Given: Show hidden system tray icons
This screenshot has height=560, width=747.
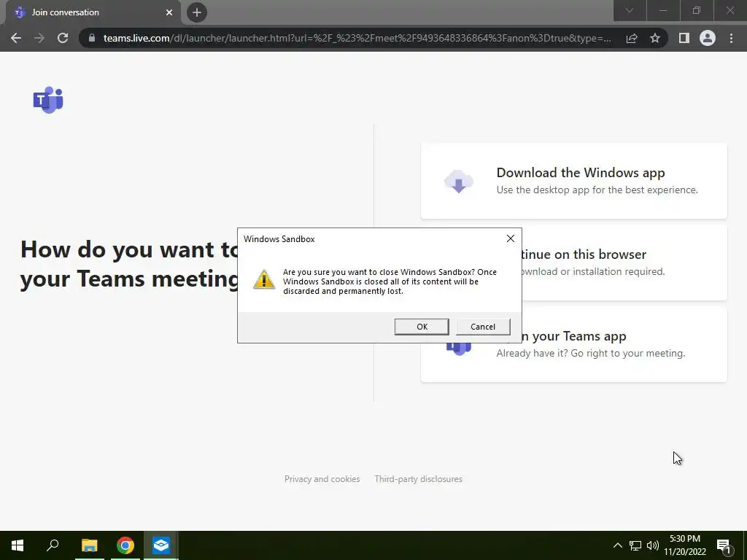Looking at the screenshot, I should tap(617, 545).
